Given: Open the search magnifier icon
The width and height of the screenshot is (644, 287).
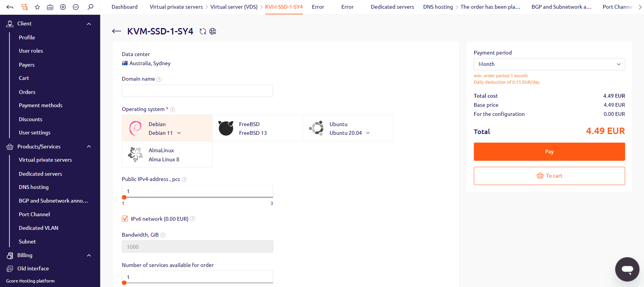Looking at the screenshot, I should [90, 7].
